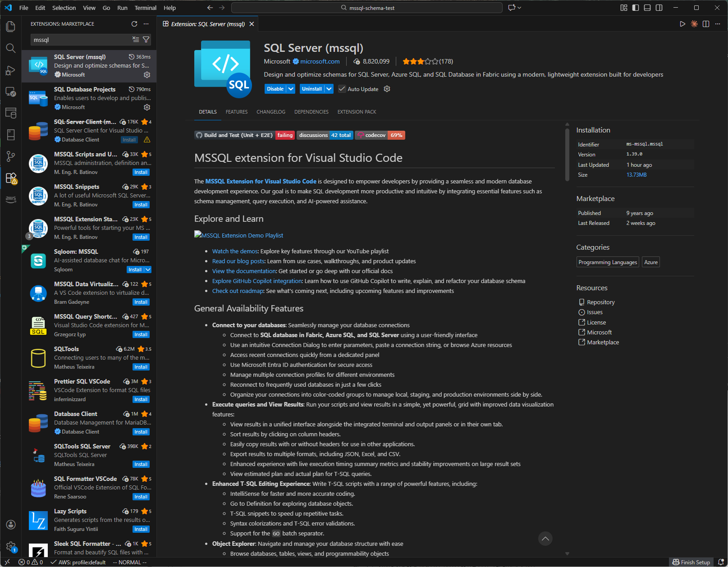Open the Remote Explorer view
The height and width of the screenshot is (567, 728).
tap(11, 91)
